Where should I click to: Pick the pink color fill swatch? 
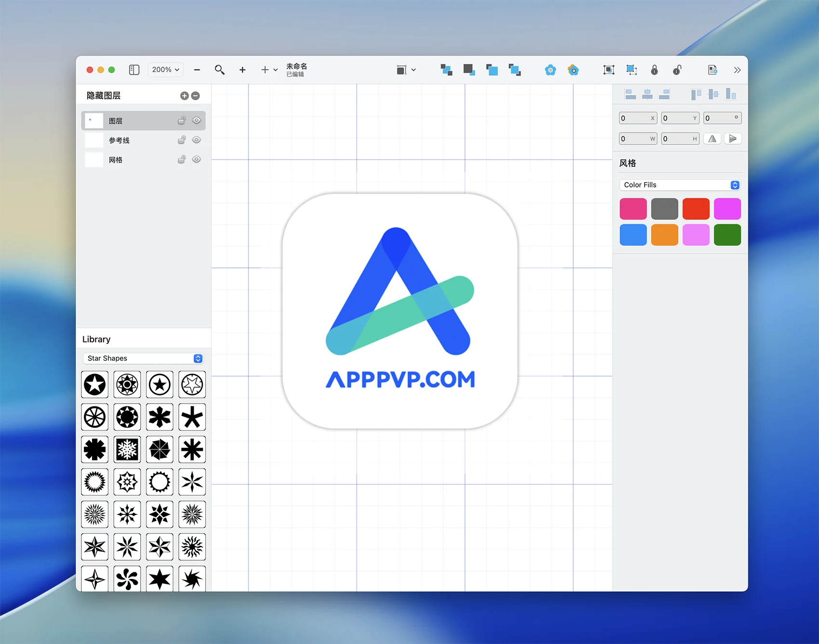(x=633, y=209)
